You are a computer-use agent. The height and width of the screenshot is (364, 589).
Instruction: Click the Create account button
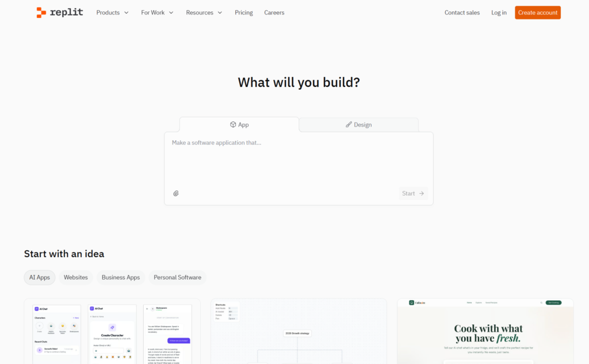[537, 12]
